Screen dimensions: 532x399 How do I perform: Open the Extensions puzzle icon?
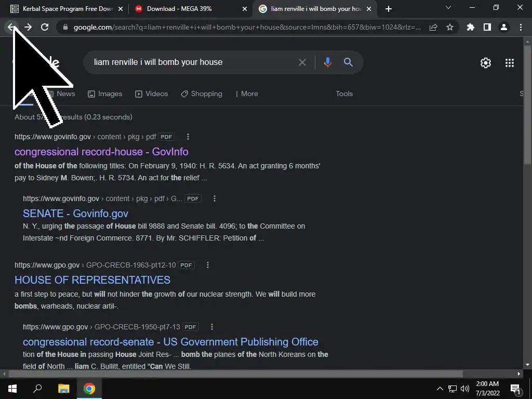471,27
